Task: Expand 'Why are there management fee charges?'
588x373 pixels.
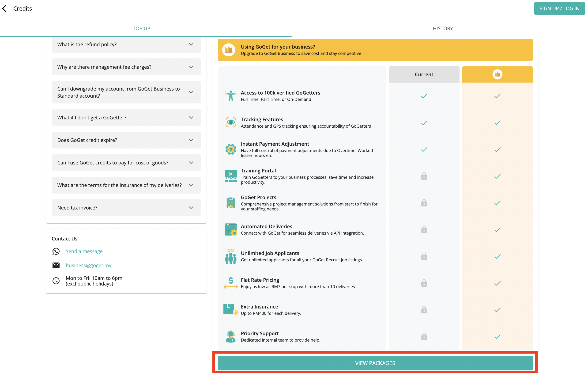Action: (x=126, y=67)
